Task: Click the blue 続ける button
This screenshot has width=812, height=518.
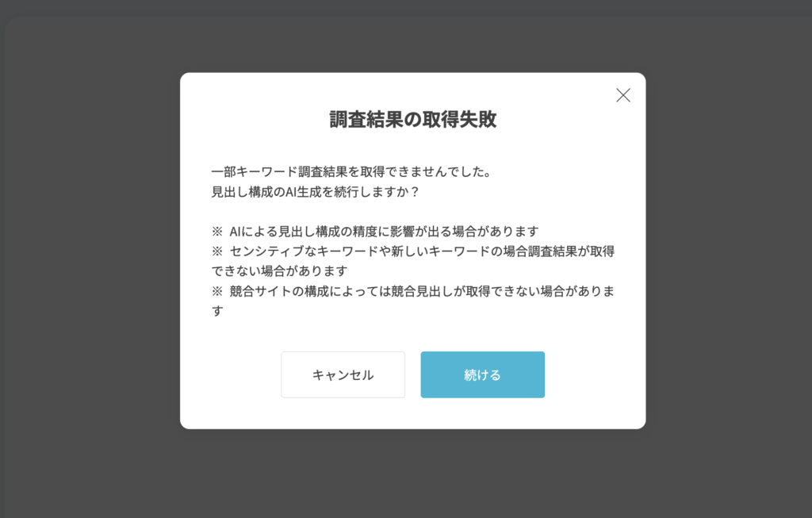Action: click(x=483, y=374)
